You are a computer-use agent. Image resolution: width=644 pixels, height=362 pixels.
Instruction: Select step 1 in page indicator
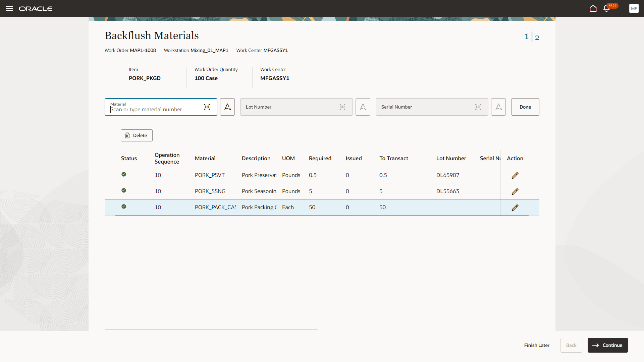pos(526,37)
